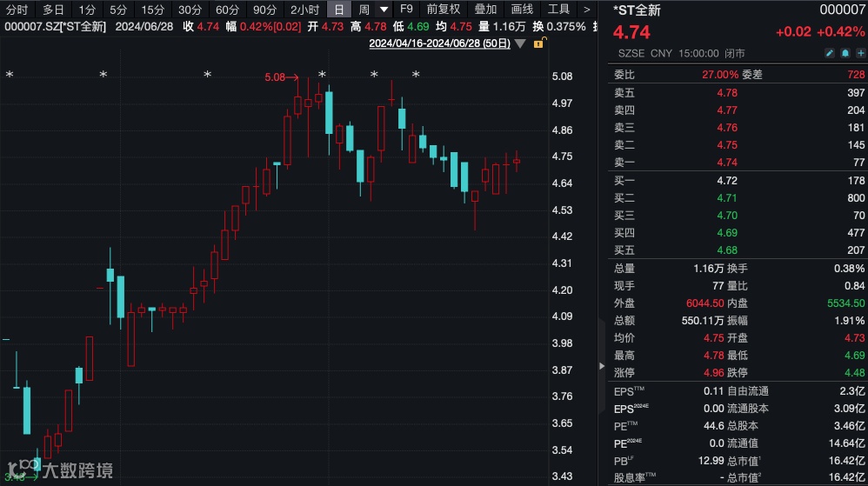Click the 2024/04/16-2024/06/28 date range link

(x=439, y=43)
